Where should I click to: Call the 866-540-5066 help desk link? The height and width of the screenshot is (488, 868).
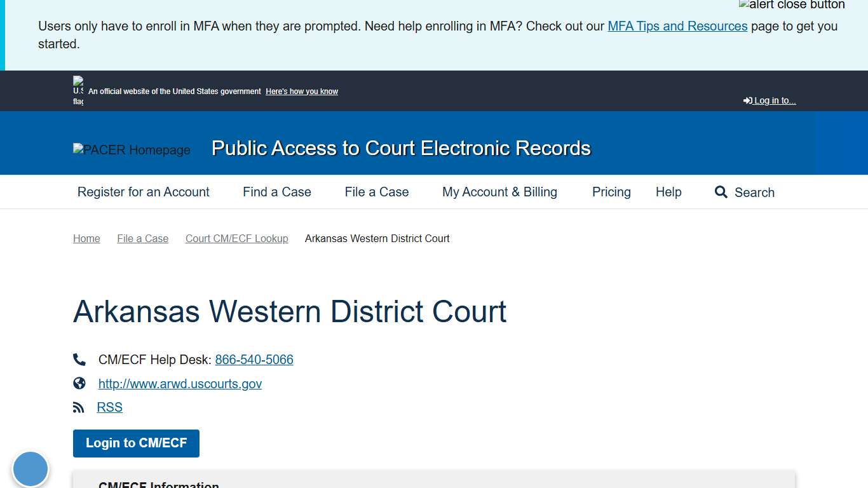pyautogui.click(x=254, y=359)
